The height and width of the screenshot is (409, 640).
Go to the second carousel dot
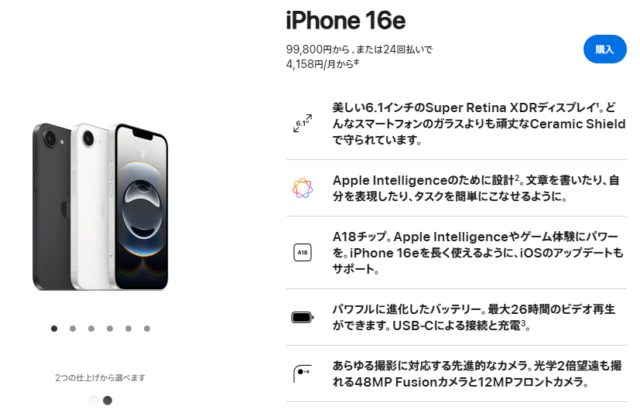pos(73,329)
